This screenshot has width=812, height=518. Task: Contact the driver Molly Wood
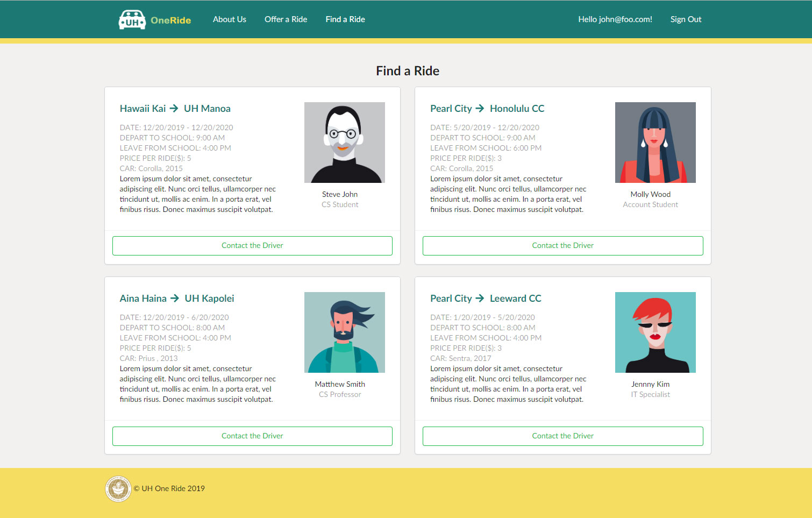point(562,246)
